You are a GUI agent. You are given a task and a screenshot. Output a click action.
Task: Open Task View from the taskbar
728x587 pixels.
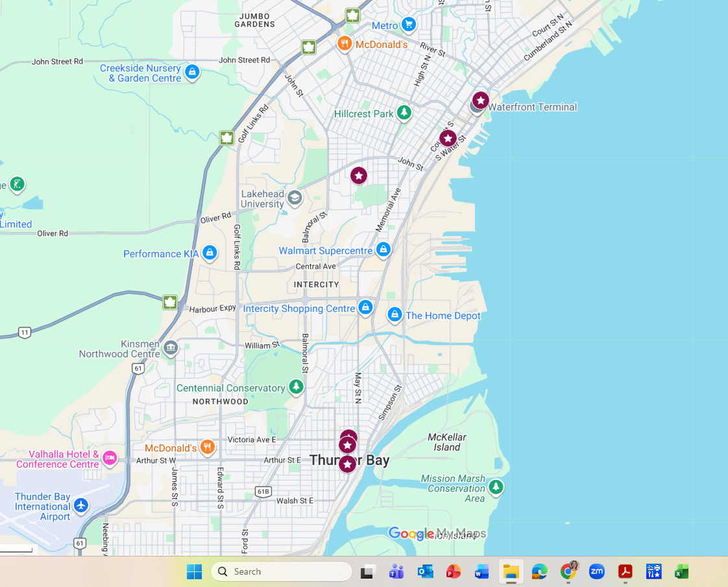[x=368, y=571]
